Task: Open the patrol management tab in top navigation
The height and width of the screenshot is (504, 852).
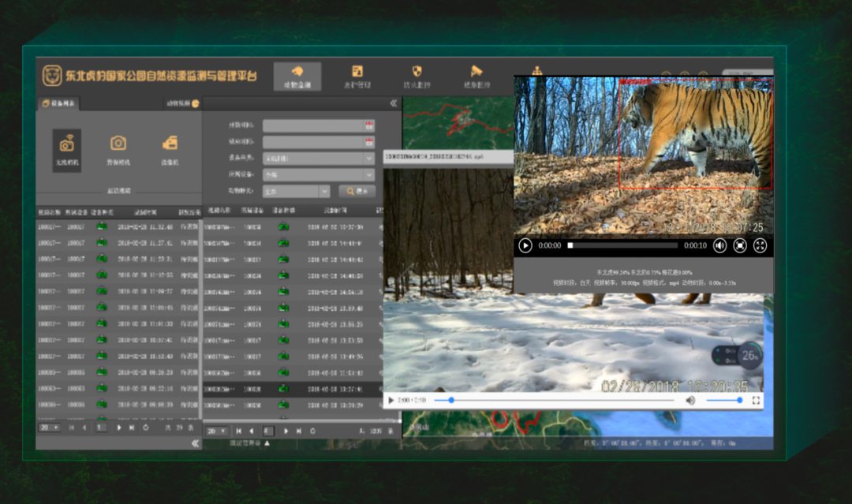Action: pyautogui.click(x=357, y=77)
